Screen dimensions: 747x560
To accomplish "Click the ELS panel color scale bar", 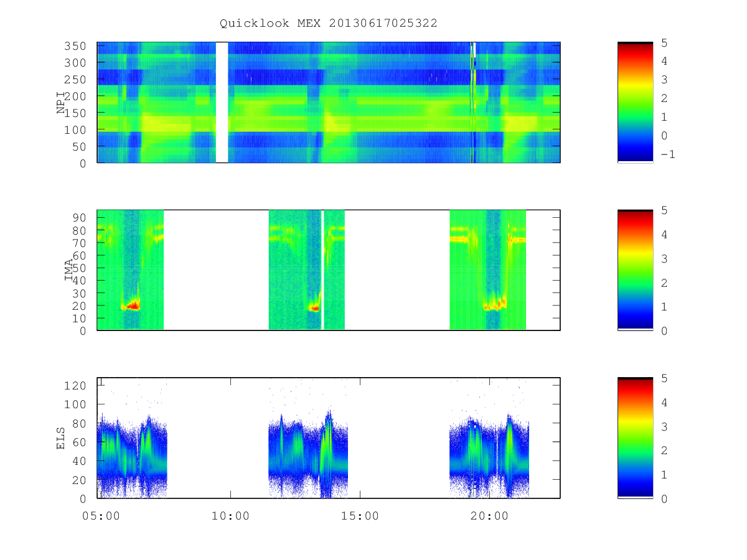I will [635, 438].
